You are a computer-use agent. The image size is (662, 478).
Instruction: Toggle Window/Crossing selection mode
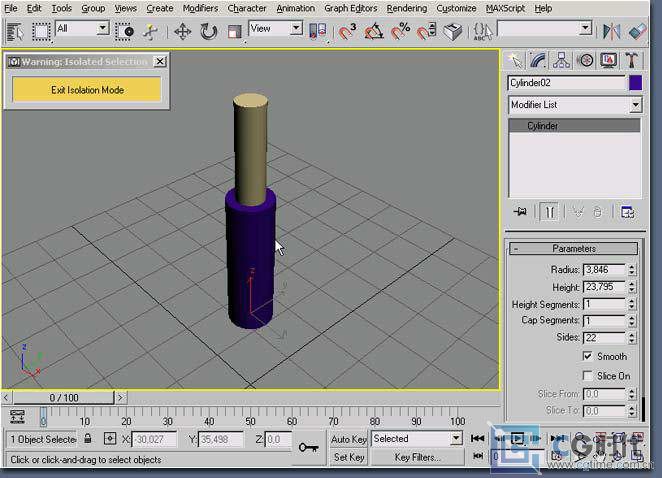tap(125, 32)
